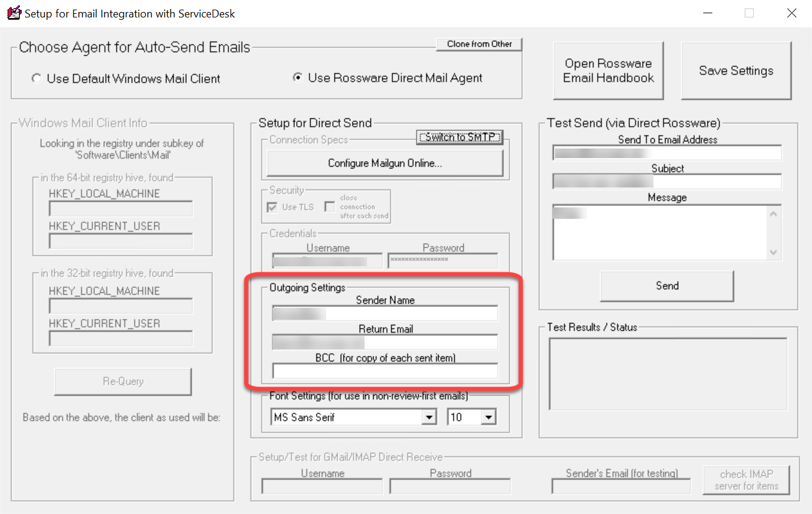Launch Configure Mailgun Online
The height and width of the screenshot is (514, 812).
click(x=385, y=163)
